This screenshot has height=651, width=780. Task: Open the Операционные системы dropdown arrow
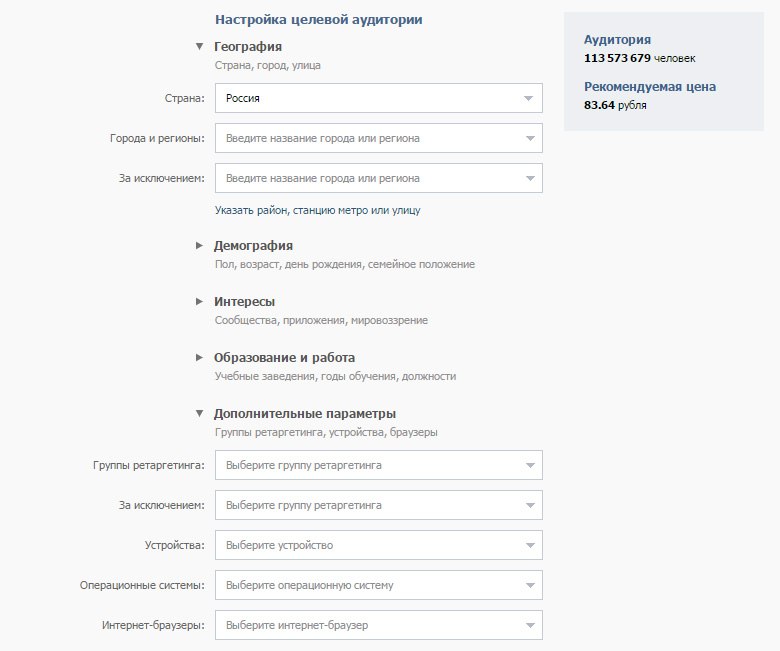528,585
